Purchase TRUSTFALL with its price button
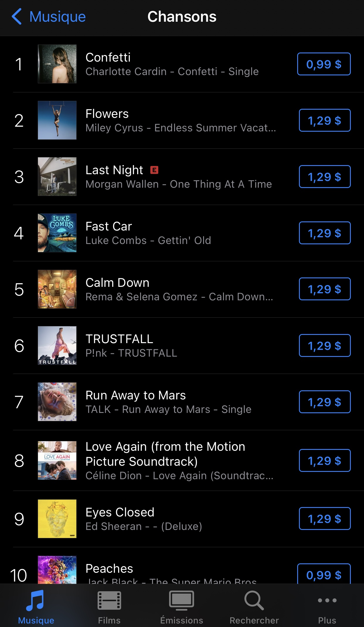The image size is (364, 627). (324, 346)
